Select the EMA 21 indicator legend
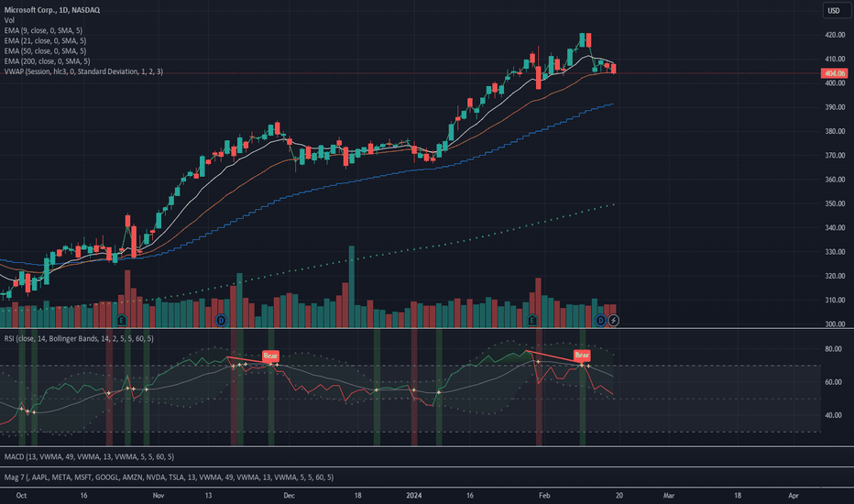Viewport: 854px width, 504px height. point(45,41)
